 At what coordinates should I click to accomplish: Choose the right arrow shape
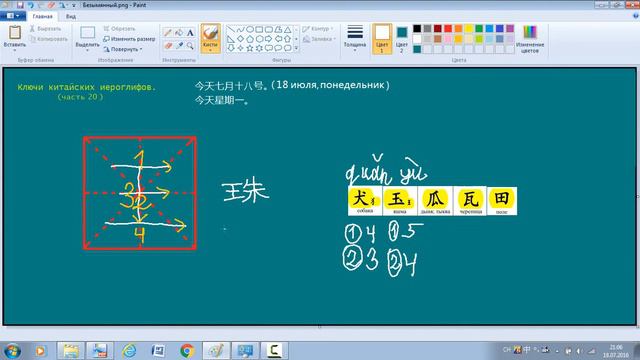click(269, 39)
